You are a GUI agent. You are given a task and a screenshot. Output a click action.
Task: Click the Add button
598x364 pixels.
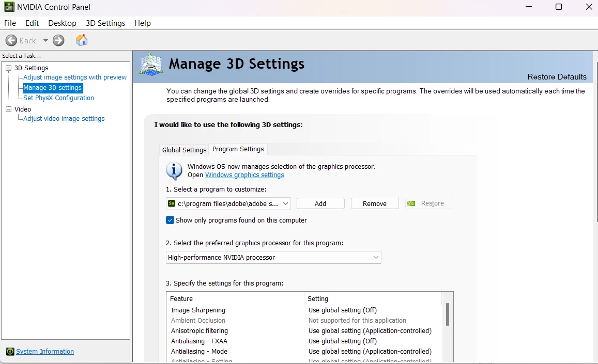click(320, 203)
